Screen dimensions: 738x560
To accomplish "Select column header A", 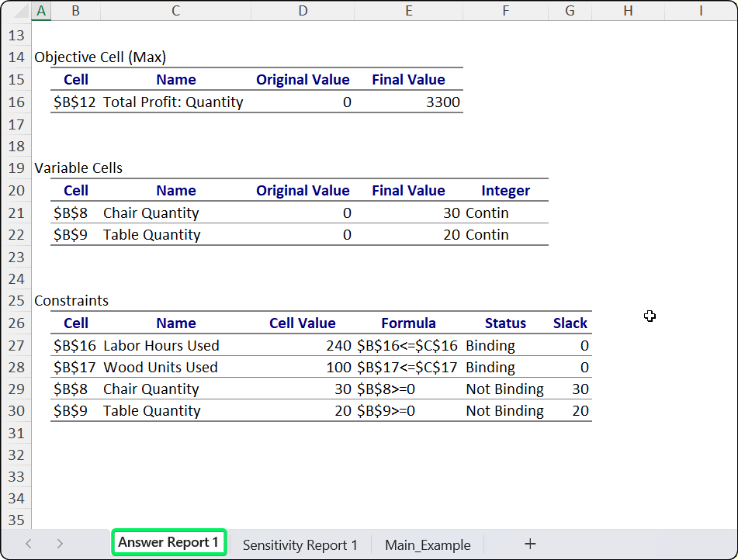I will 40,11.
